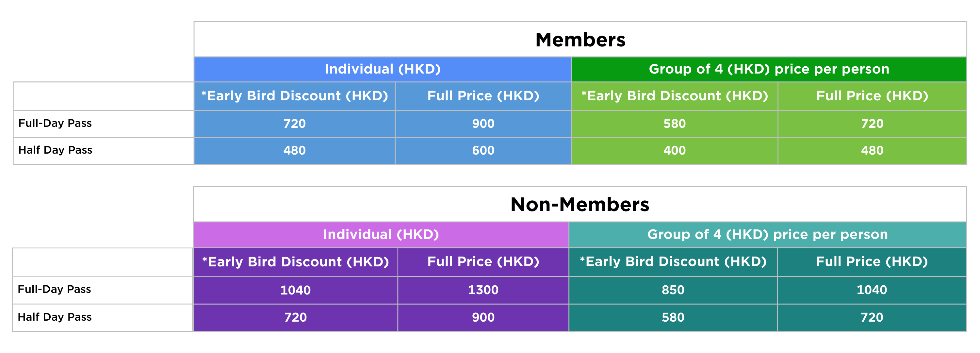Click the pink Individual (HKD) header under Non-Members
This screenshot has height=353, width=980.
pos(381,235)
